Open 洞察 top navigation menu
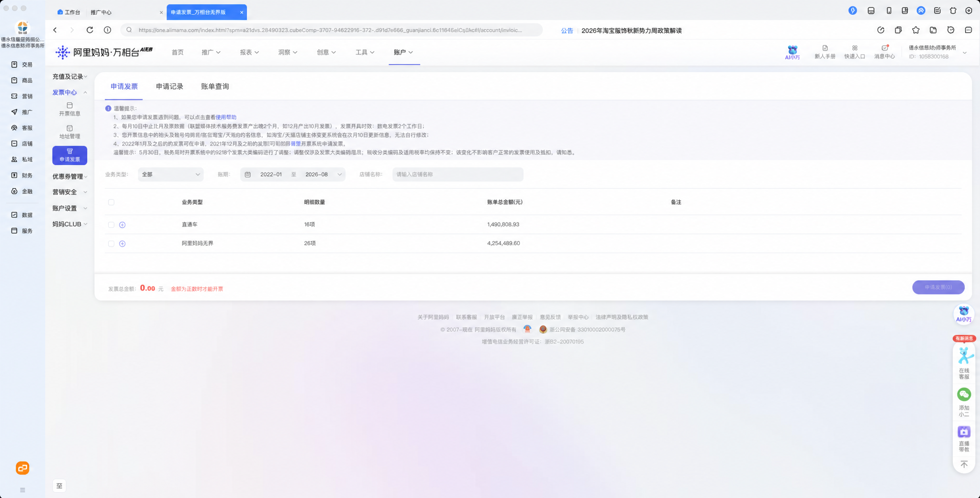Image resolution: width=980 pixels, height=498 pixels. click(x=288, y=52)
